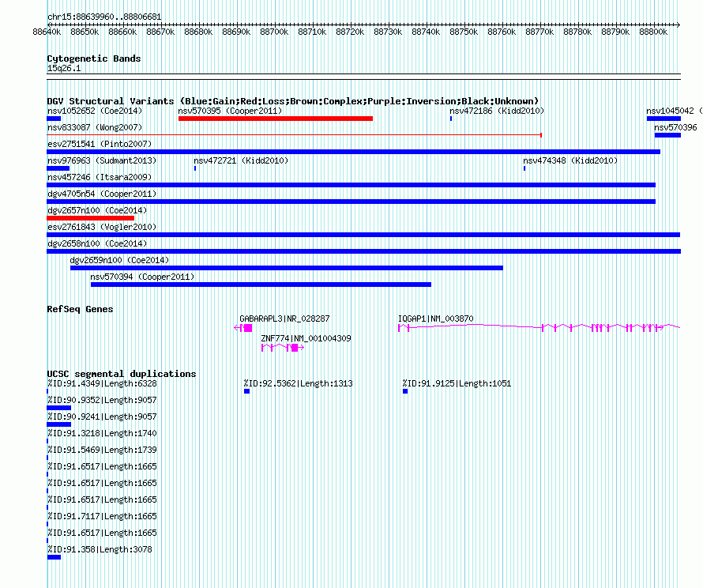Click the nsv833087 (Wong2007) label
The height and width of the screenshot is (588, 703).
95,127
